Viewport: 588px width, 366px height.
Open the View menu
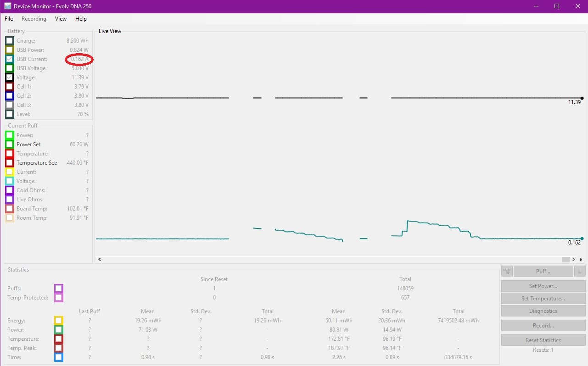point(61,19)
